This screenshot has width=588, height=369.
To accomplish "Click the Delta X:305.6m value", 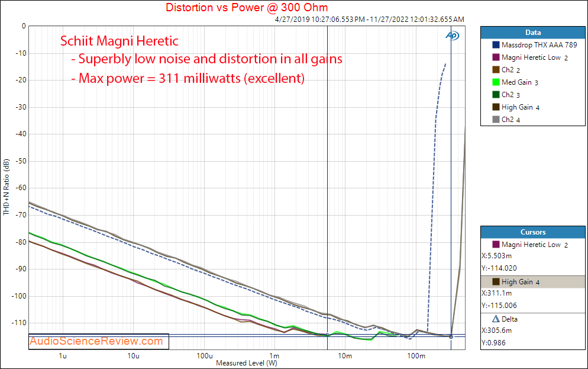I will (x=496, y=331).
